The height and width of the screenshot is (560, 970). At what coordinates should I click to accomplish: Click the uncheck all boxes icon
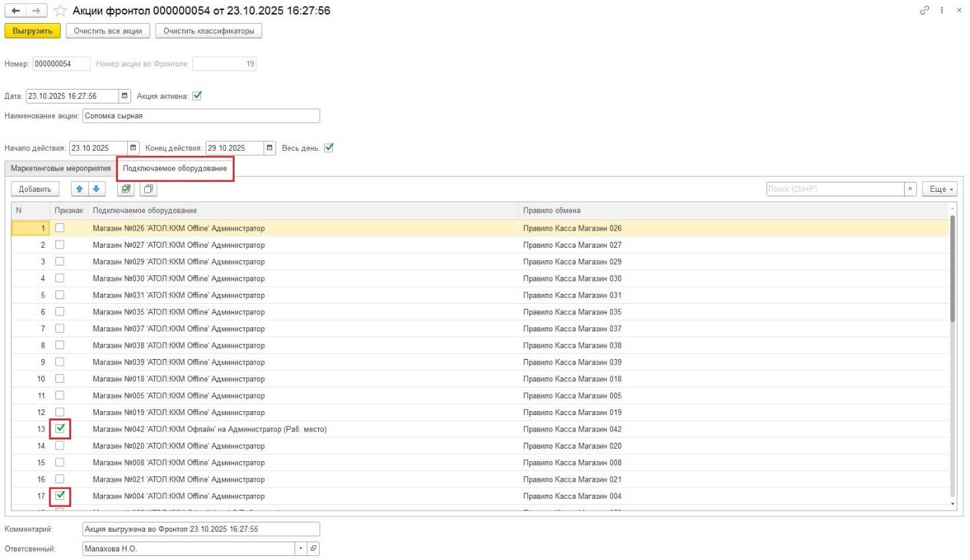pyautogui.click(x=148, y=189)
